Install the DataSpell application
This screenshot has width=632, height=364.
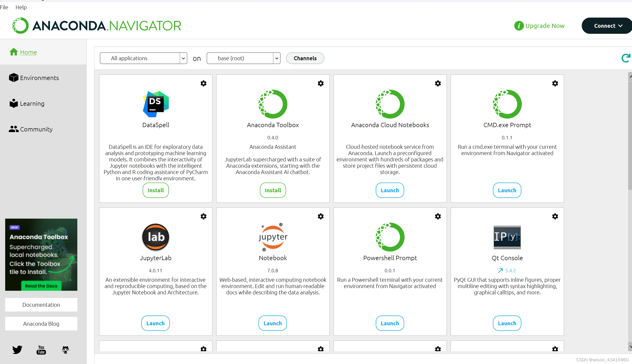[155, 190]
